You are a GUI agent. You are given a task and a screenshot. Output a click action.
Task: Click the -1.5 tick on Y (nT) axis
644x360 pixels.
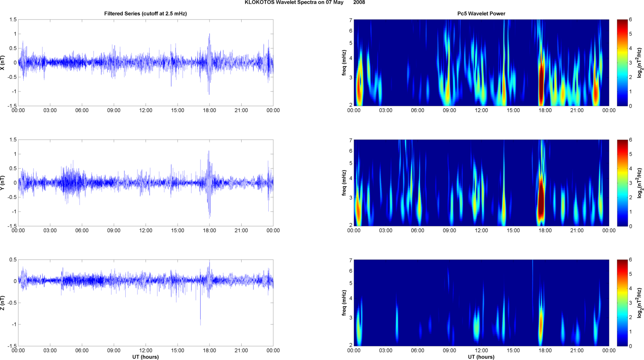[12, 226]
